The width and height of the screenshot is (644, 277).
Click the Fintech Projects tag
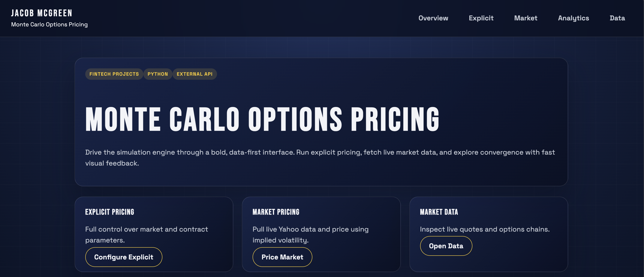point(114,74)
